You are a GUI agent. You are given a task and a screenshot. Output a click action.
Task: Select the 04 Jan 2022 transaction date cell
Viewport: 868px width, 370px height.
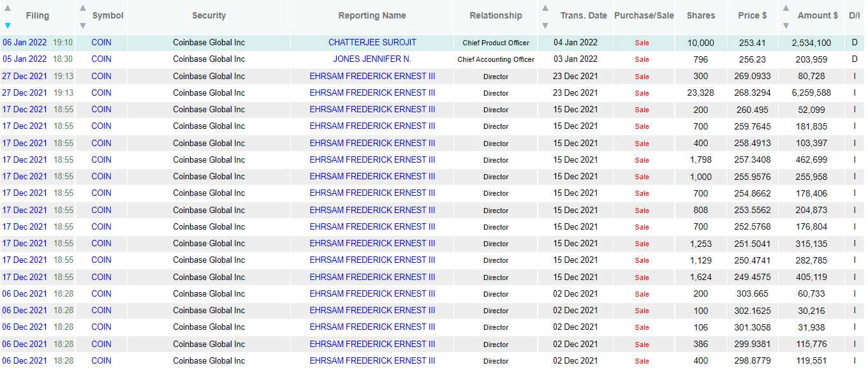[x=575, y=43]
